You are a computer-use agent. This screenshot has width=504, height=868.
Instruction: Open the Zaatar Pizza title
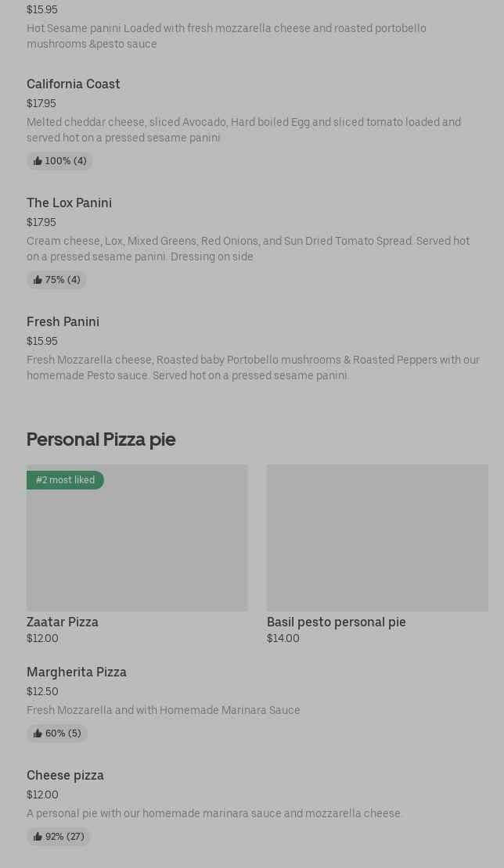pos(63,622)
